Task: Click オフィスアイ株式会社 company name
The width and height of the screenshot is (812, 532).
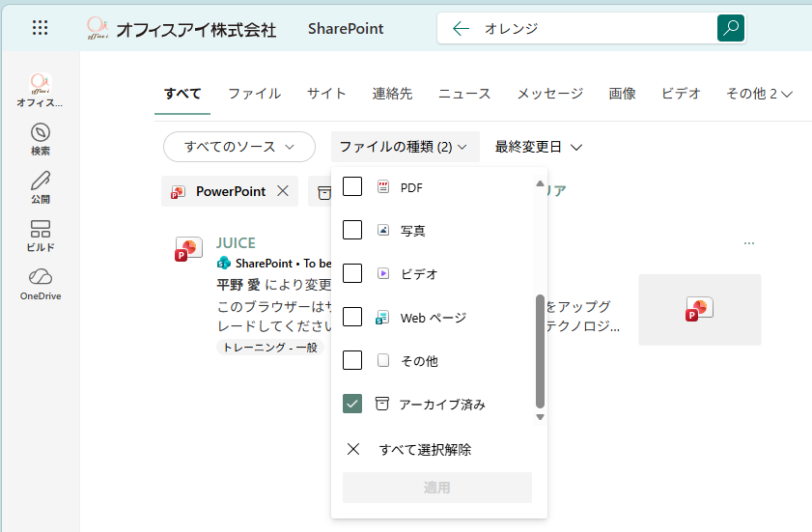Action: tap(196, 30)
